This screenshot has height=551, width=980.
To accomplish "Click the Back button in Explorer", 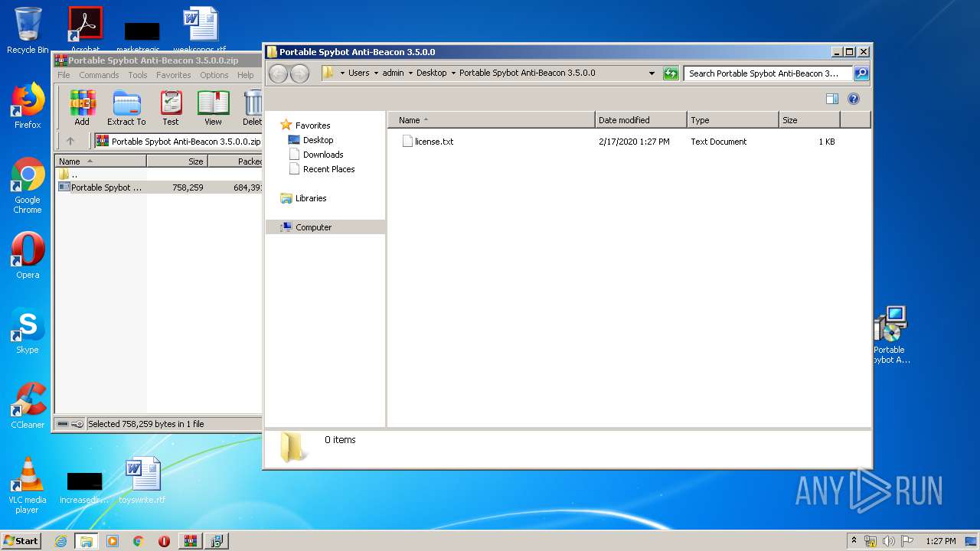I will [279, 73].
